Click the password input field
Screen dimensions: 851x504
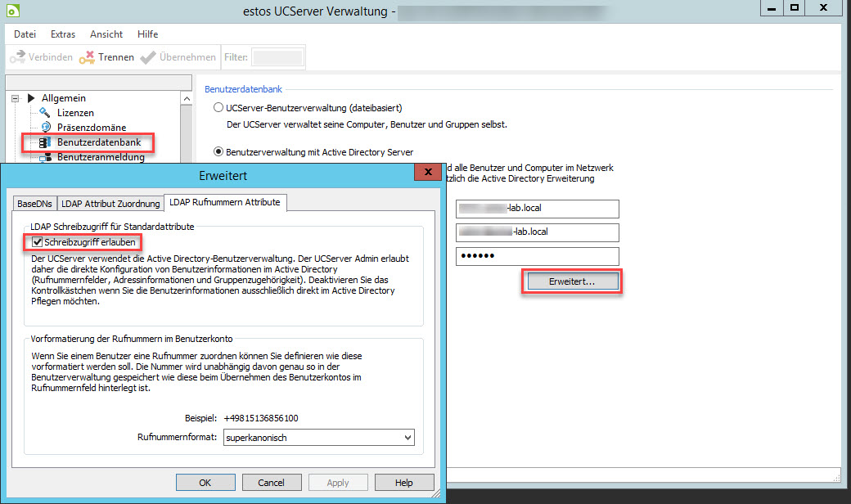pos(537,256)
